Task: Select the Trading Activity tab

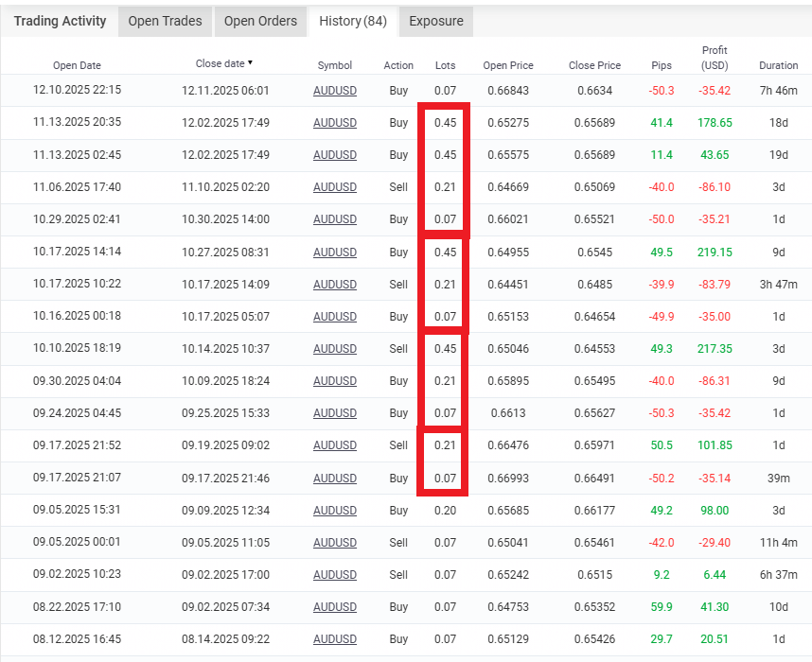Action: (x=60, y=21)
